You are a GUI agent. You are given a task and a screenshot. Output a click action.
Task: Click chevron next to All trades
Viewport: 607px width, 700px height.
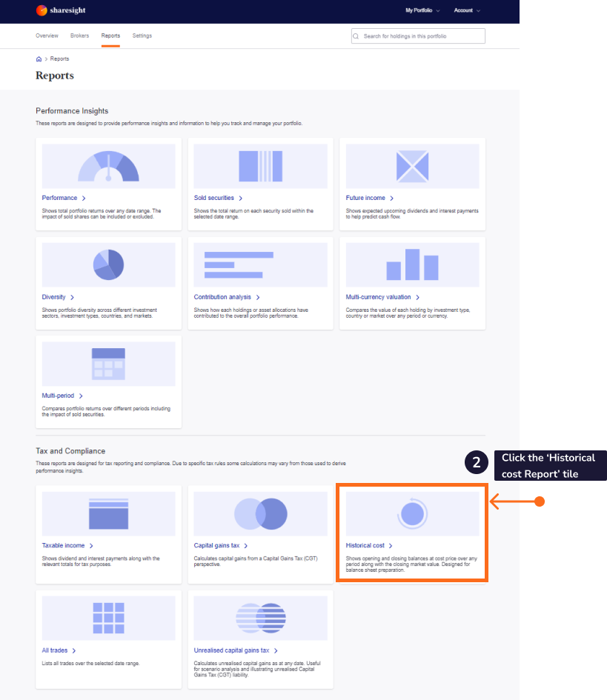(73, 651)
